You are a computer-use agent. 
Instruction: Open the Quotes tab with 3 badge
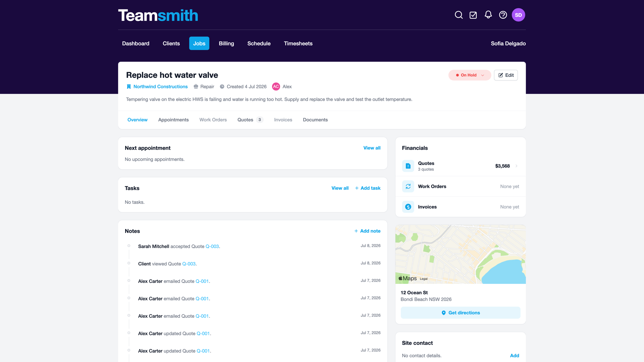tap(250, 120)
